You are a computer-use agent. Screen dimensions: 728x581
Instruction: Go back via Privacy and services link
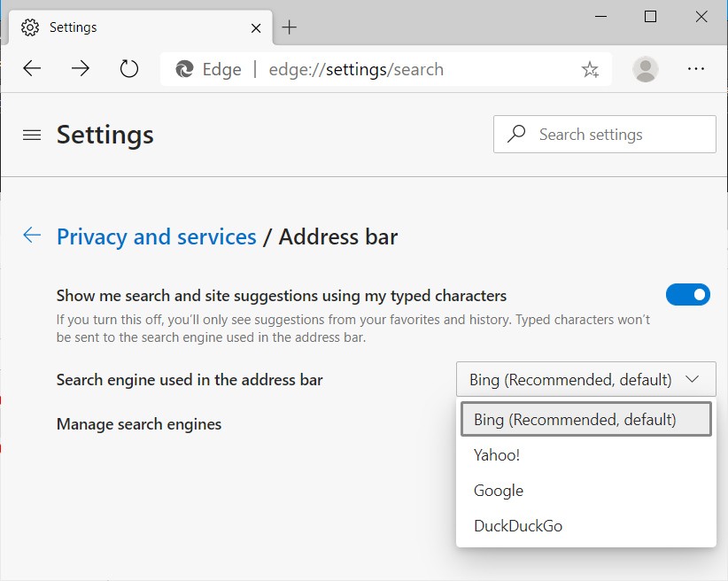coord(156,236)
